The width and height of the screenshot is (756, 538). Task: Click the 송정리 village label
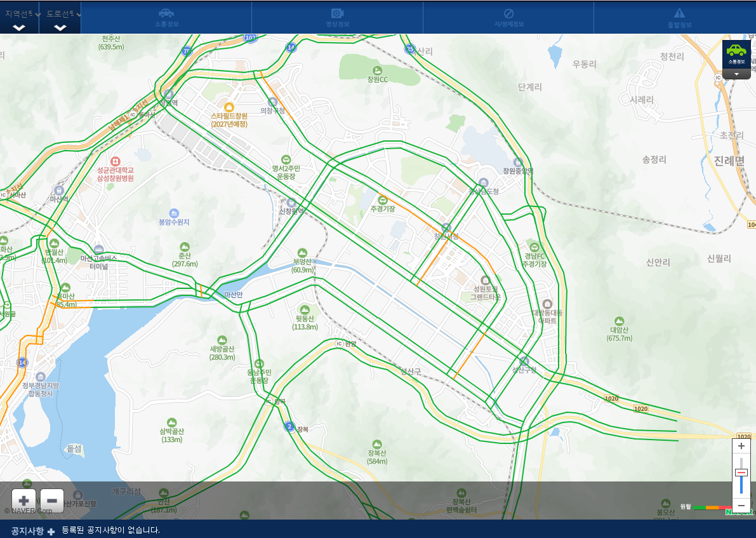[x=654, y=159]
